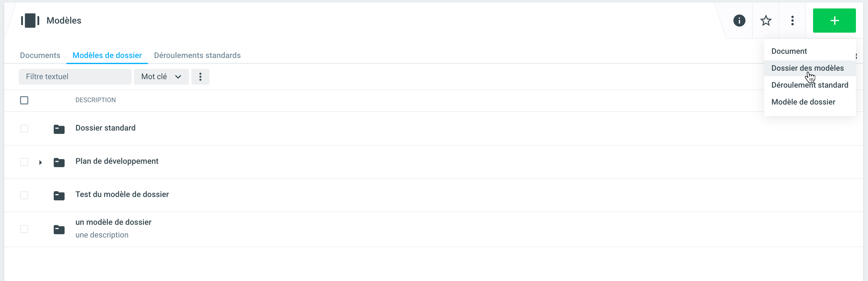Select checkbox for un modèle de dossier

point(24,229)
